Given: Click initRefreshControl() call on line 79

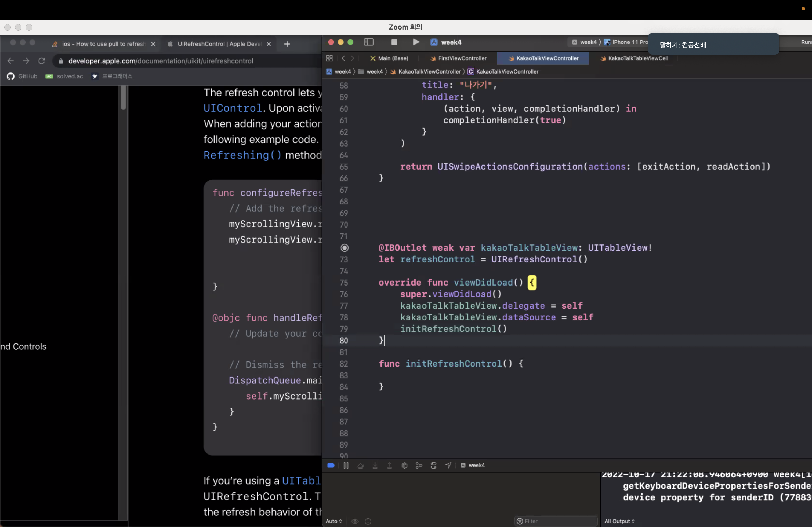Looking at the screenshot, I should [454, 329].
